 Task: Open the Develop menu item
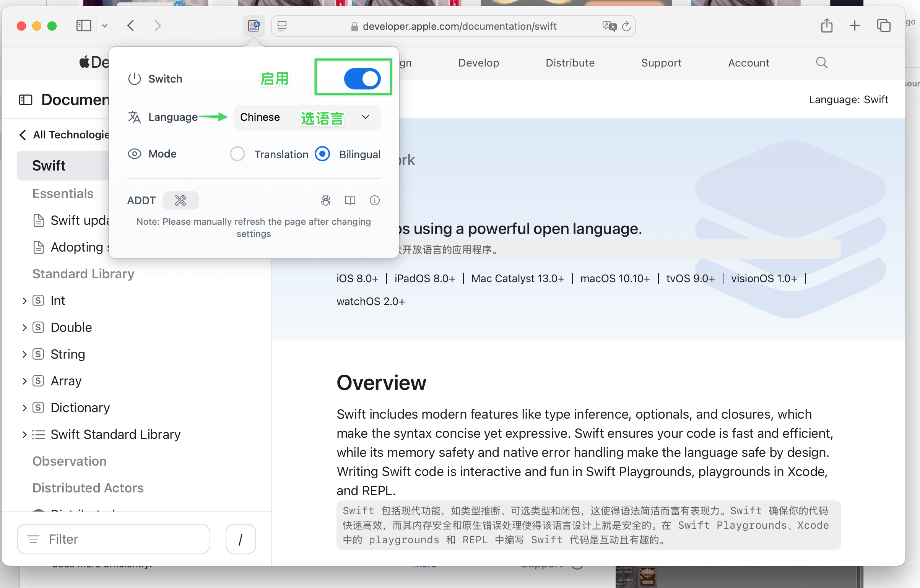[x=478, y=63]
